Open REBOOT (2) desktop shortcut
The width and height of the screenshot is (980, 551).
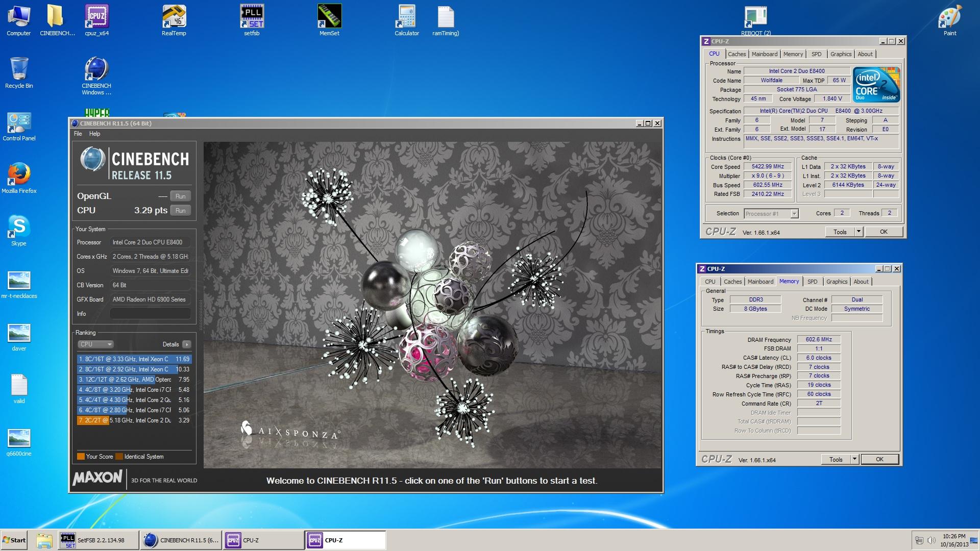click(756, 20)
